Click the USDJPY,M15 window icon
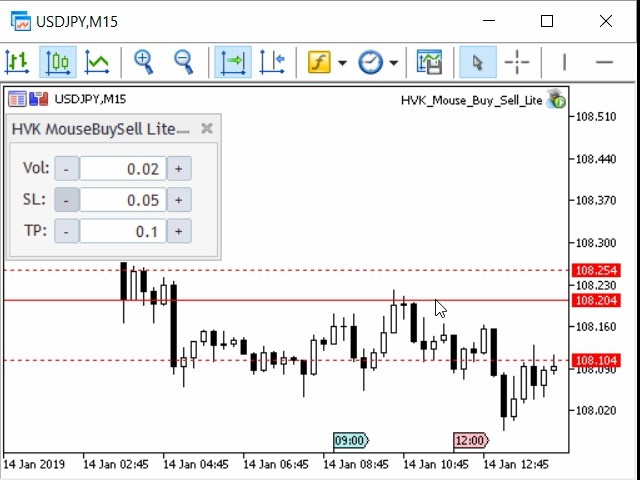Screen dimensions: 640x480 21,21
